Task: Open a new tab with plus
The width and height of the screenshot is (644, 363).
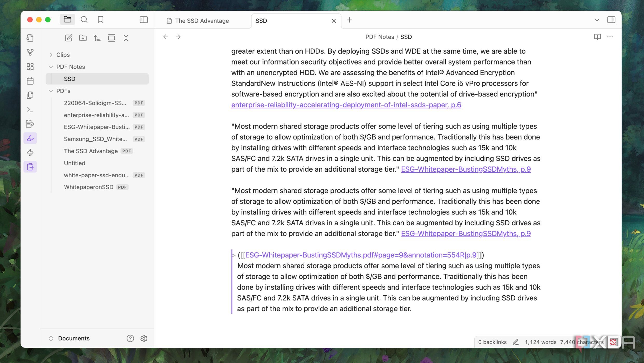Action: [x=350, y=20]
